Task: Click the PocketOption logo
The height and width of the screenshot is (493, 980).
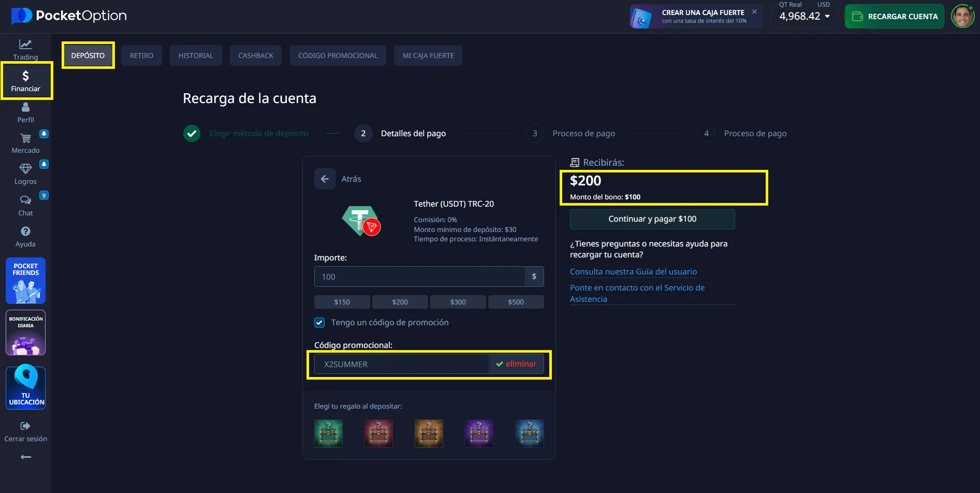Action: tap(69, 16)
